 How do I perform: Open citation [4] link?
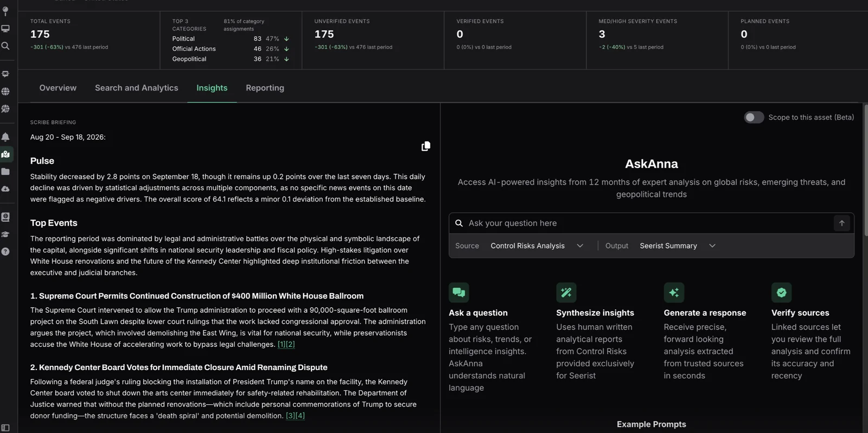tap(300, 416)
